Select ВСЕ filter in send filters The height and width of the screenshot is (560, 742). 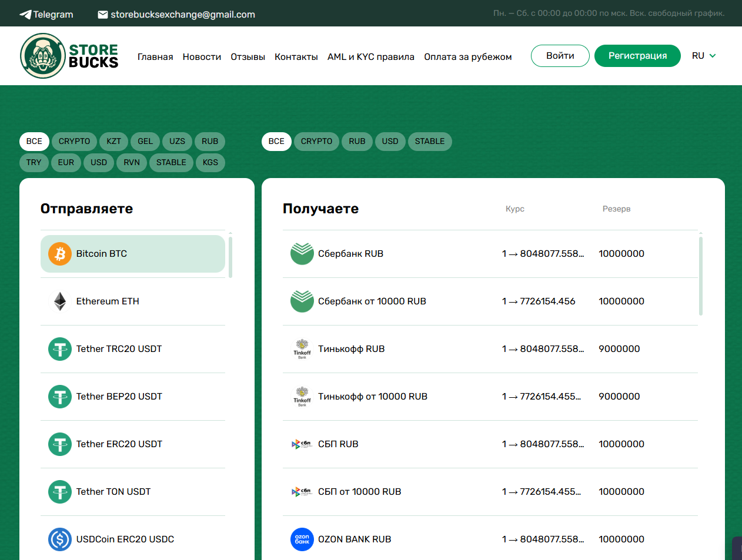pyautogui.click(x=34, y=142)
